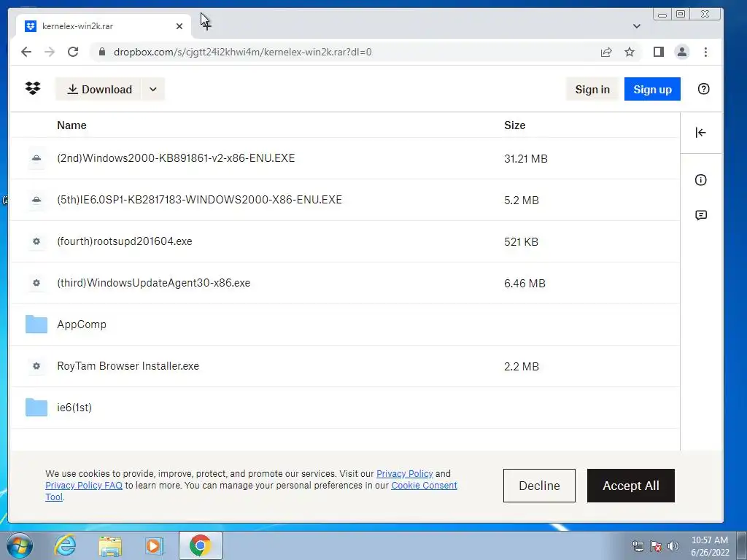Image resolution: width=747 pixels, height=560 pixels.
Task: Click the Action Center flag tray icon
Action: (656, 546)
